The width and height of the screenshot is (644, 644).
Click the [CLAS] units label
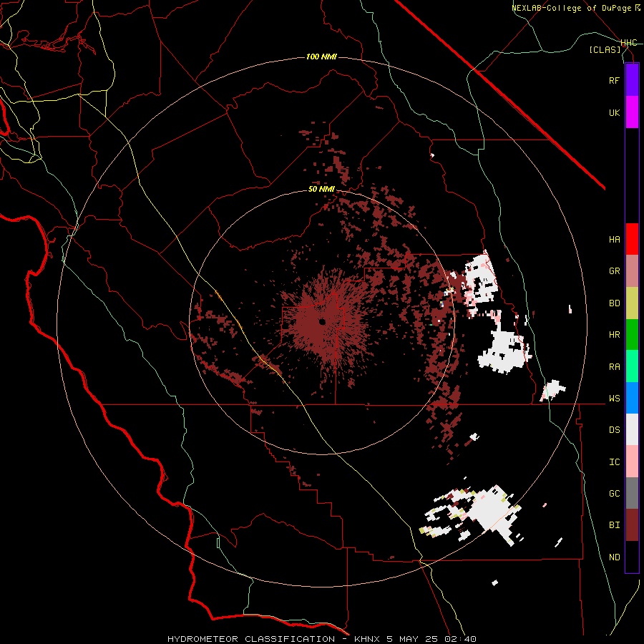[x=605, y=50]
